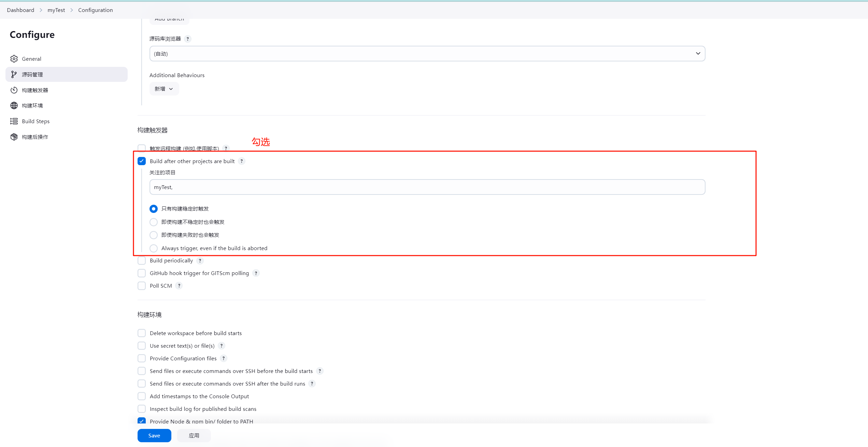Check Provide Configuration files
The height and width of the screenshot is (447, 868).
click(142, 358)
